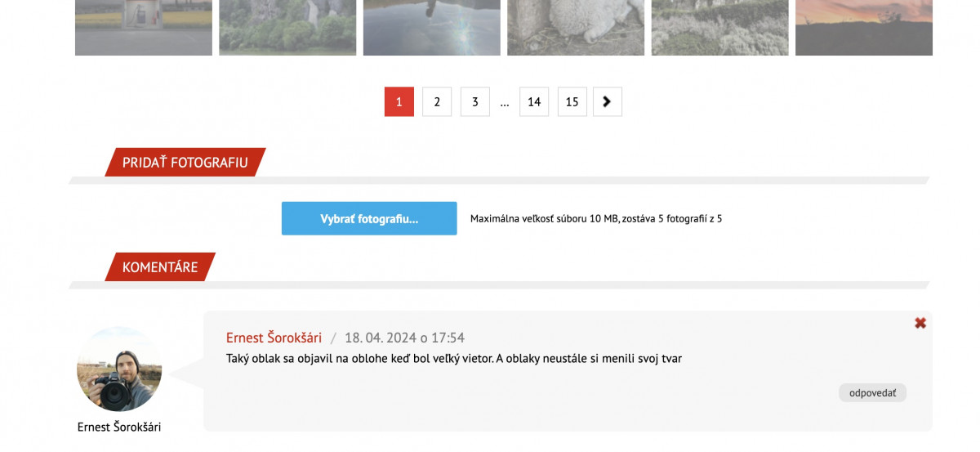Screen dimensions: 980x452
Task: Delete comment with the red X icon
Action: [x=920, y=323]
